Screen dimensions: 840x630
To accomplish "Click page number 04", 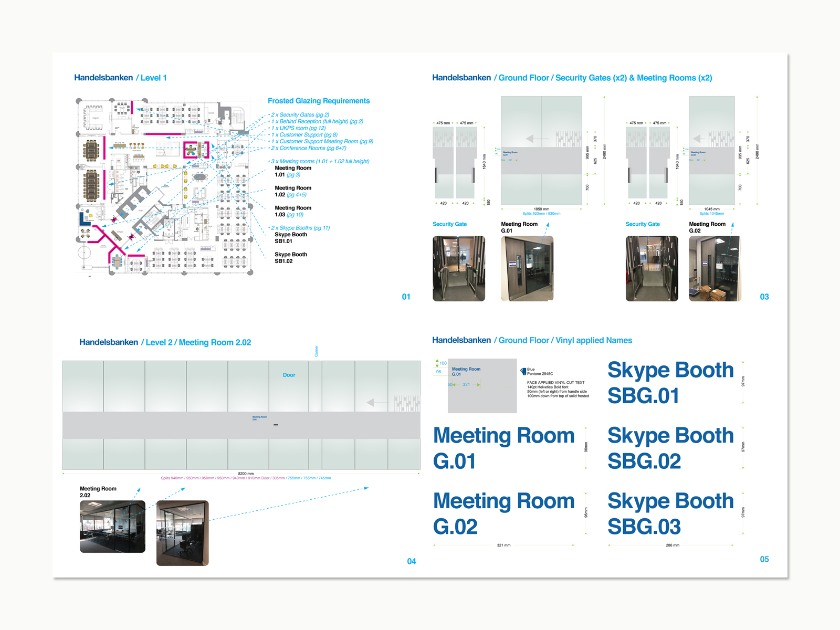I will pos(412,561).
